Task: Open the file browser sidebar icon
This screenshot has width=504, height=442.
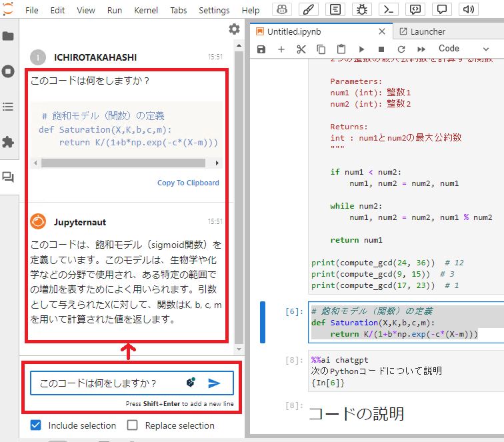Action: click(x=8, y=36)
